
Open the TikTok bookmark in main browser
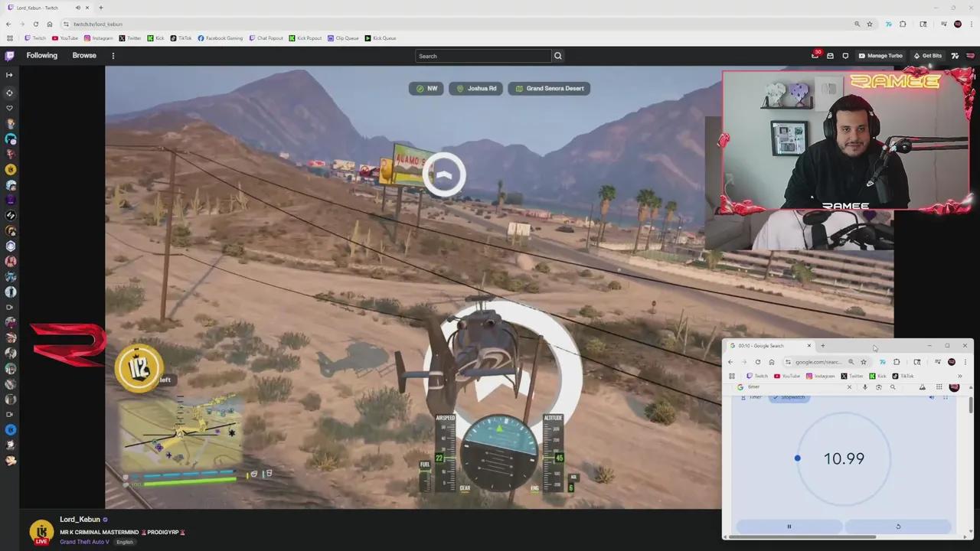coord(181,38)
